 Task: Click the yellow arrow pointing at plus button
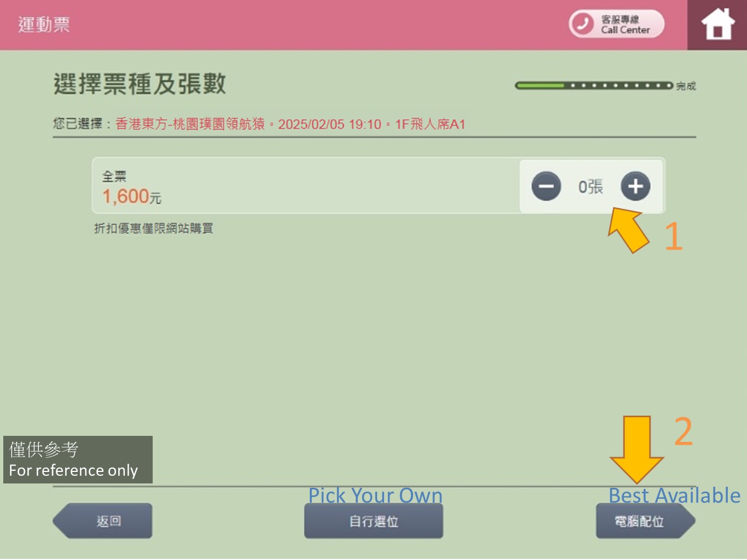click(x=628, y=230)
